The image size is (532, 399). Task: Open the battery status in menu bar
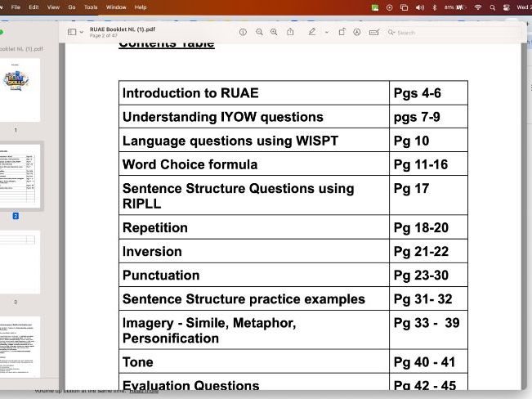pos(455,7)
